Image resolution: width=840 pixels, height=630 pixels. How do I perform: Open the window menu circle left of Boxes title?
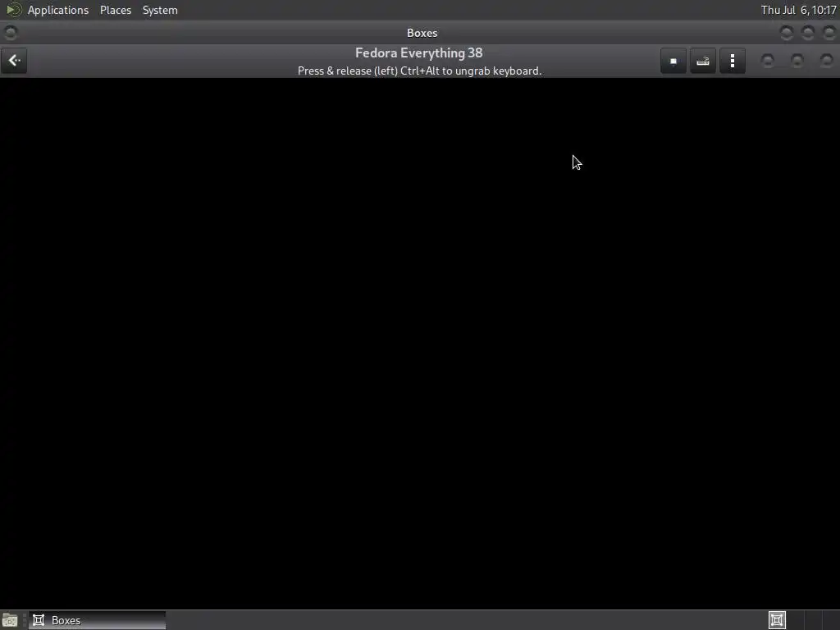tap(10, 33)
